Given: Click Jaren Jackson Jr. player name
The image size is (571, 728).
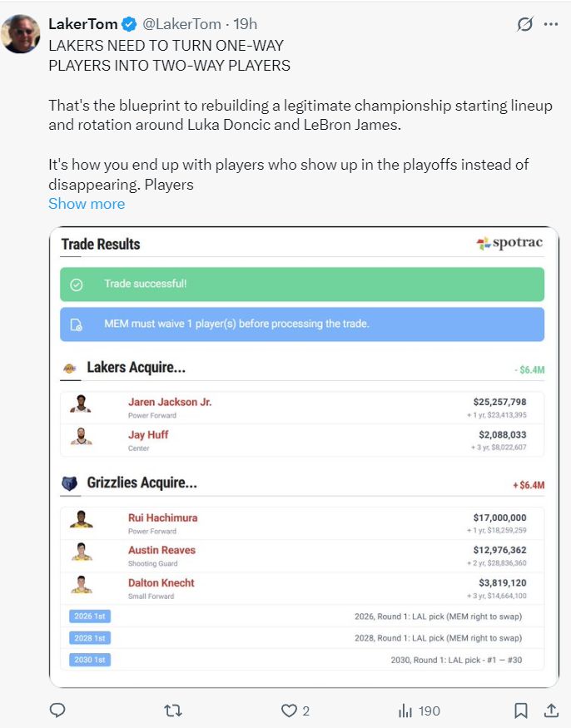Looking at the screenshot, I should tap(170, 402).
